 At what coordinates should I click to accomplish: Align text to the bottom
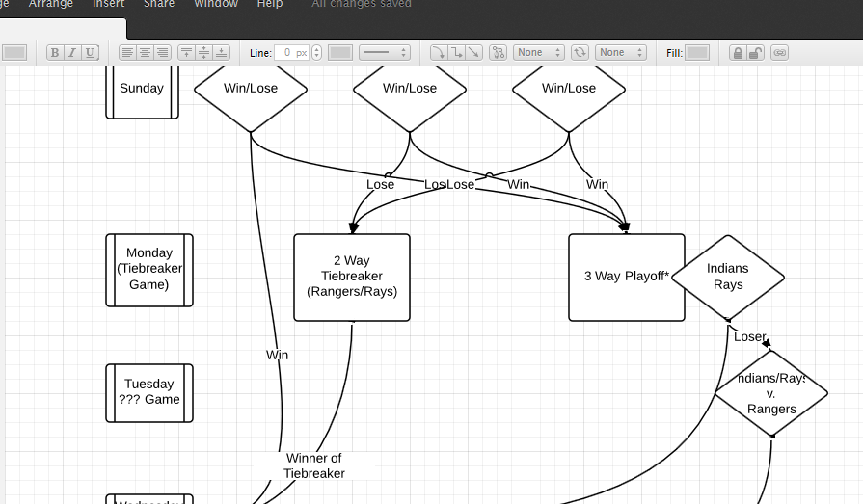pyautogui.click(x=222, y=53)
